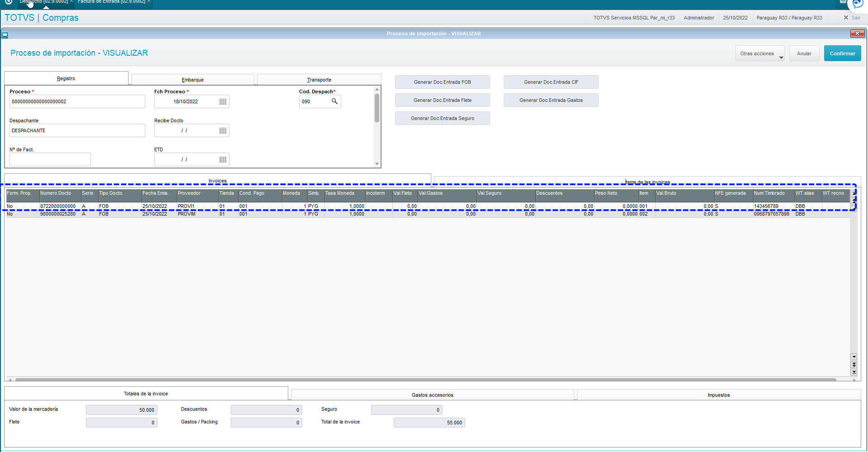
Task: Click the Sair exit icon
Action: [x=846, y=18]
